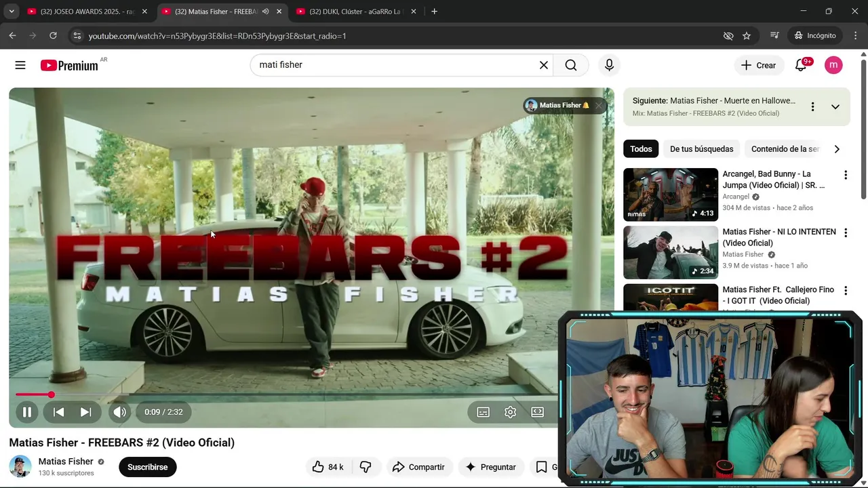The width and height of the screenshot is (868, 488).
Task: Open the Crear upload menu
Action: [758, 65]
